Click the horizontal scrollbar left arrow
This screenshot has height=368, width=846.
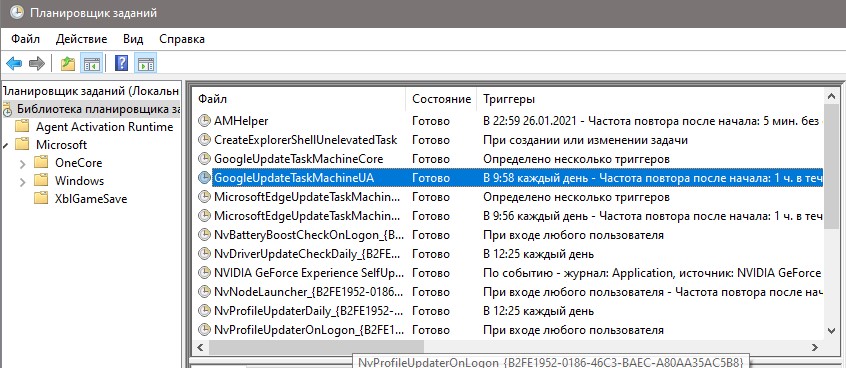coord(200,346)
